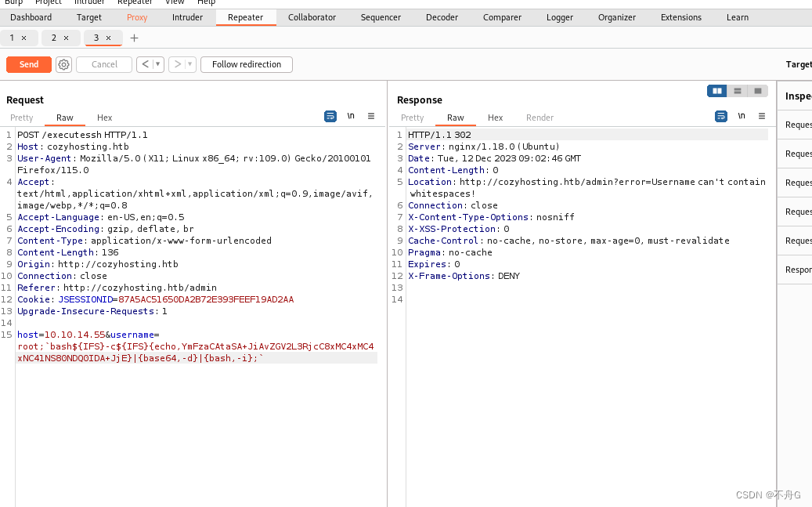Select combined tabbed layout view icon

click(x=758, y=91)
